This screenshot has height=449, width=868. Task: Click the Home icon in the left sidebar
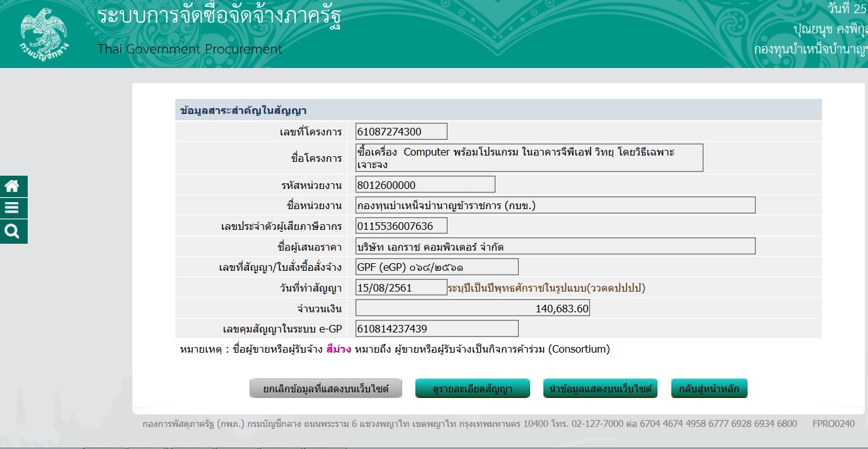(x=13, y=186)
